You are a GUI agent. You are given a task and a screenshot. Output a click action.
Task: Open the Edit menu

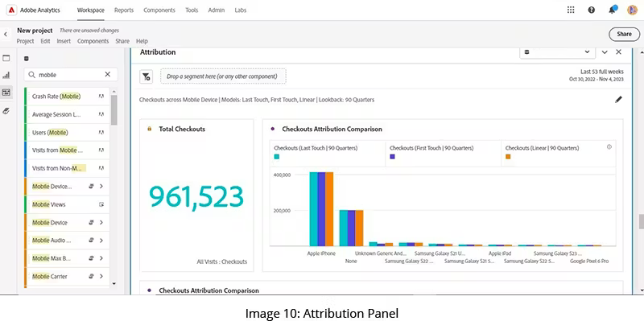click(45, 41)
